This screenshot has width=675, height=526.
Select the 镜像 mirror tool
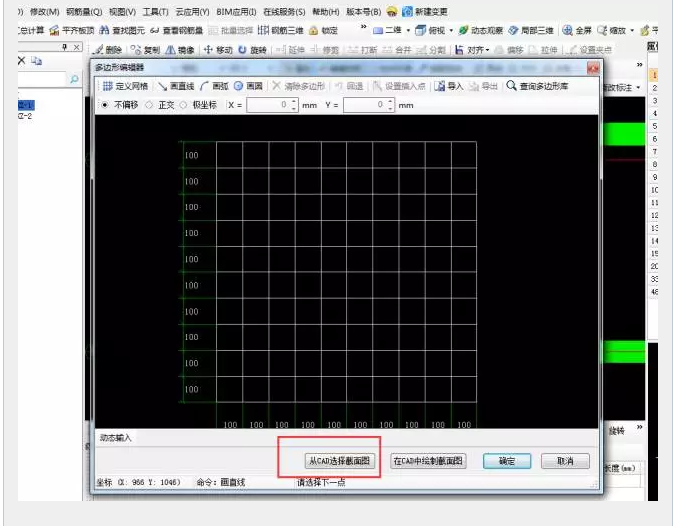pos(180,50)
